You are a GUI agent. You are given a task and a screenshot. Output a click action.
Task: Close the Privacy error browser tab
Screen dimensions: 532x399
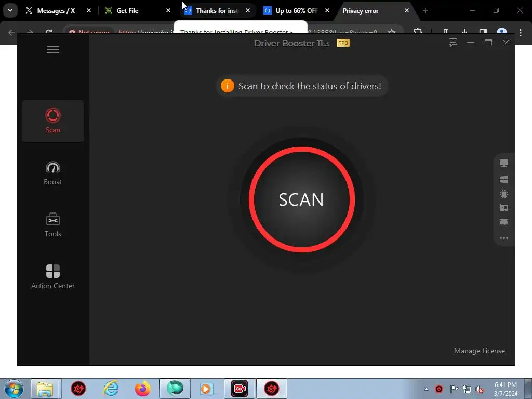[407, 11]
